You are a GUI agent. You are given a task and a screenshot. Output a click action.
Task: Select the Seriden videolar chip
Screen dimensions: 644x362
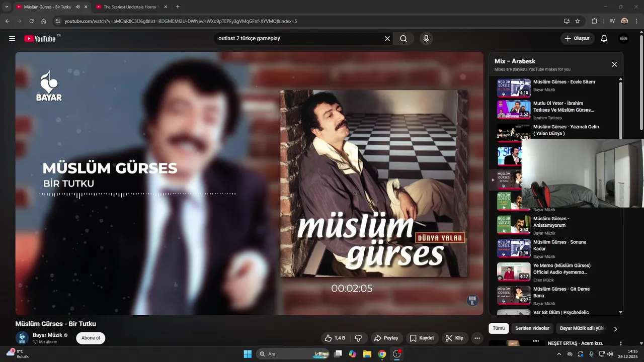532,328
